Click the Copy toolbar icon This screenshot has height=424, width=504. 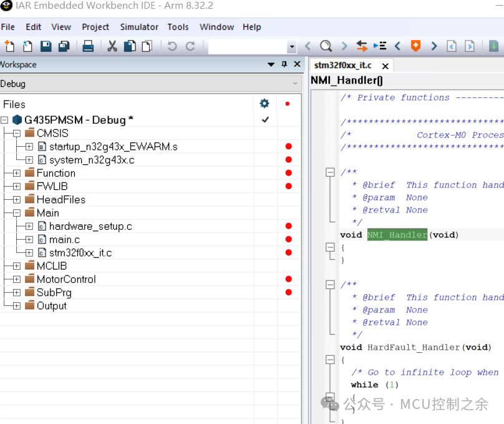130,46
